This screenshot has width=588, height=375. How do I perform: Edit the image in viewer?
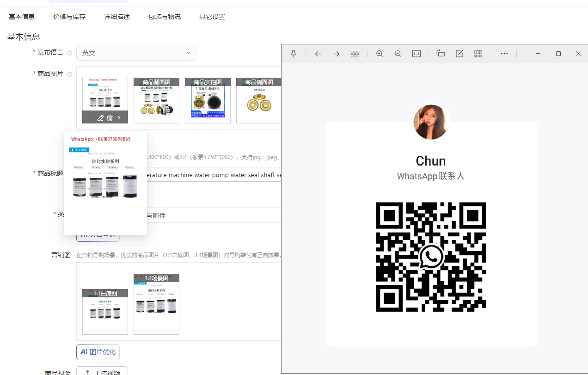(459, 54)
